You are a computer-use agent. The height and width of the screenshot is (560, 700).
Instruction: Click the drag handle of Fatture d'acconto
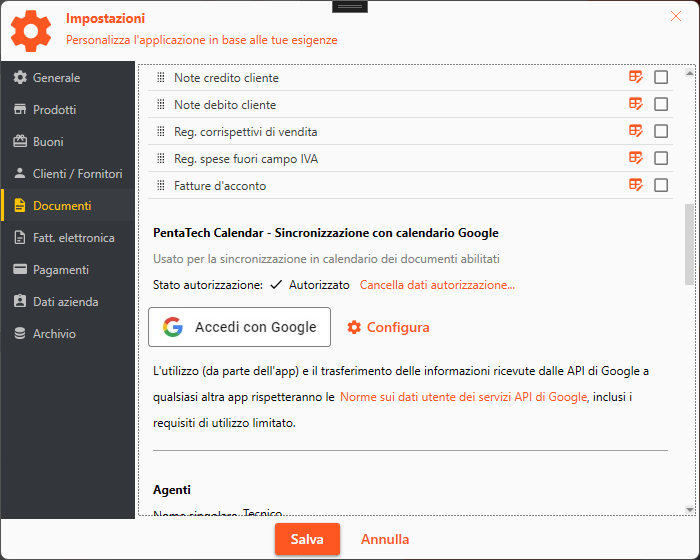click(x=161, y=185)
